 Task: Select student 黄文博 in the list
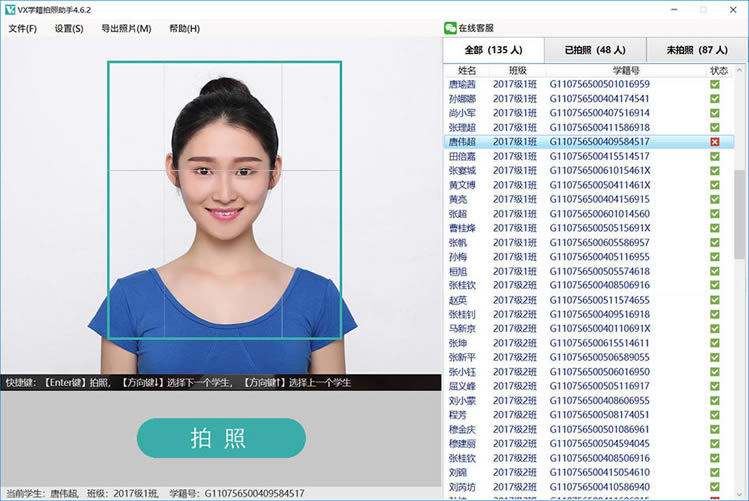tap(463, 185)
